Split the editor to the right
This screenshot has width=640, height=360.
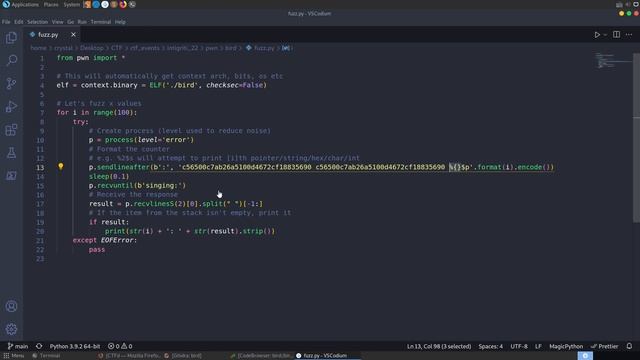616,35
